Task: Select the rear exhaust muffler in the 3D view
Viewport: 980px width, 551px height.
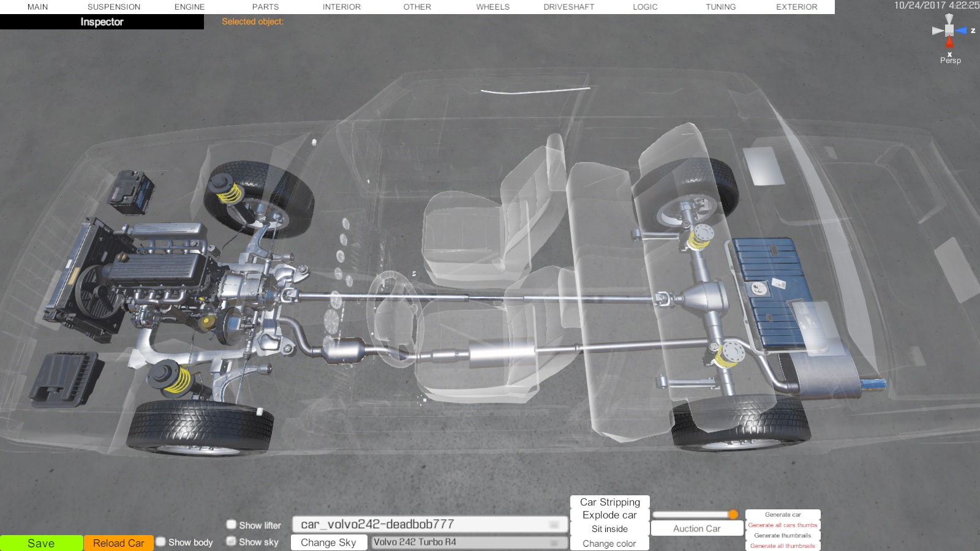Action: pos(821,373)
